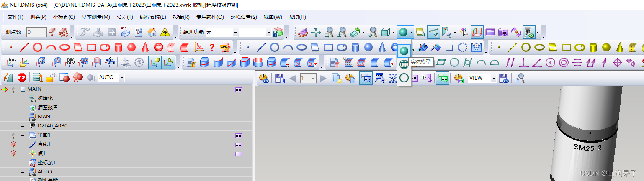644x181 pixels.
Task: Click the Init coordinate system icon
Action: (x=11, y=62)
